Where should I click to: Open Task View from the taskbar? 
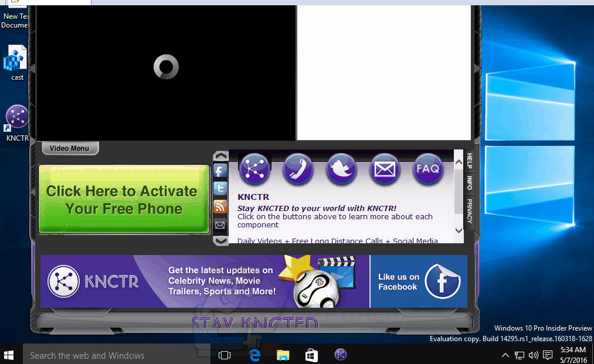[225, 355]
